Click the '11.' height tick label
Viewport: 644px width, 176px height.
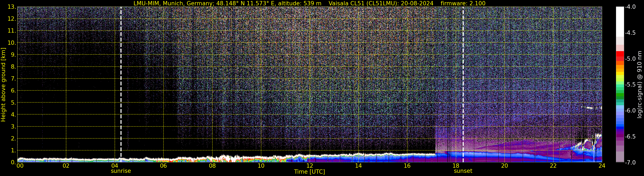pos(12,31)
